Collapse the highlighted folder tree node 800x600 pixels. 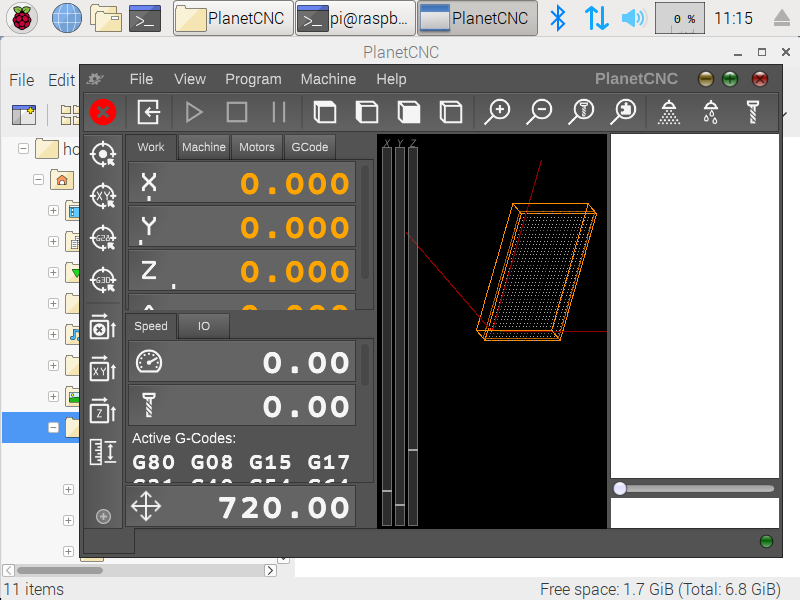pos(53,427)
